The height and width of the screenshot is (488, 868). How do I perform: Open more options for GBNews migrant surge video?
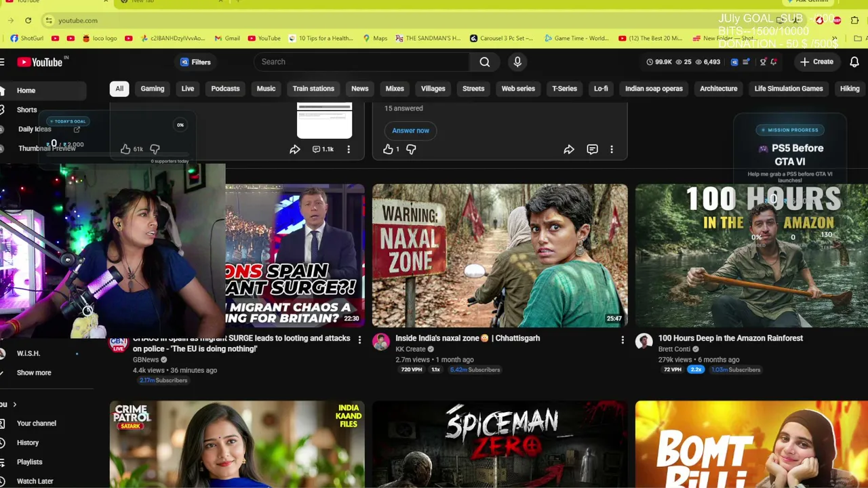coord(359,340)
